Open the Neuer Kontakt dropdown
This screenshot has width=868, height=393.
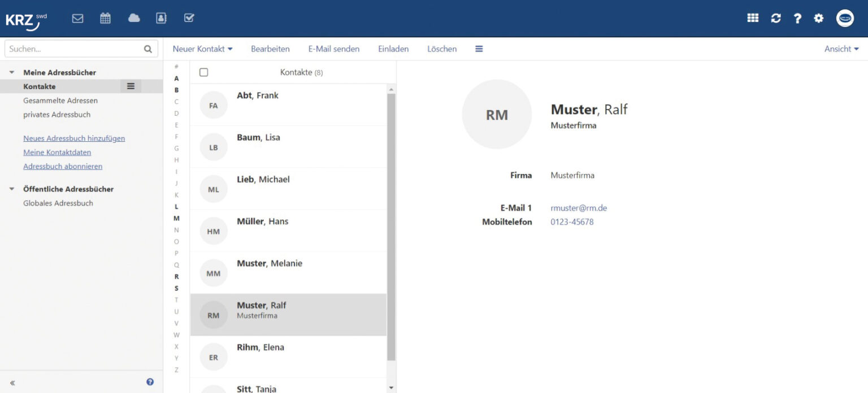click(202, 49)
